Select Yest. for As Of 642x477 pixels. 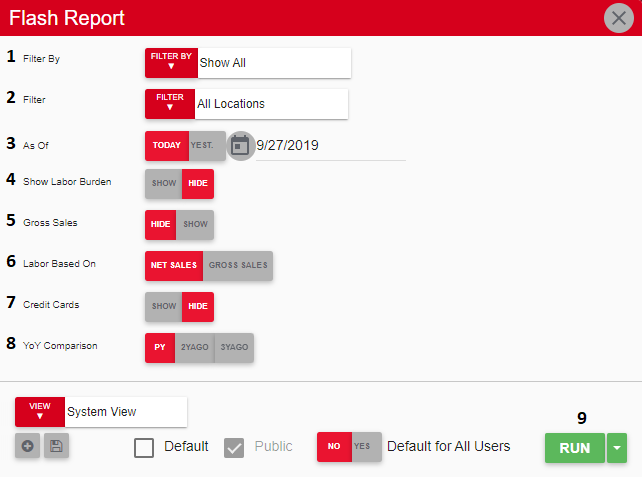[207, 146]
